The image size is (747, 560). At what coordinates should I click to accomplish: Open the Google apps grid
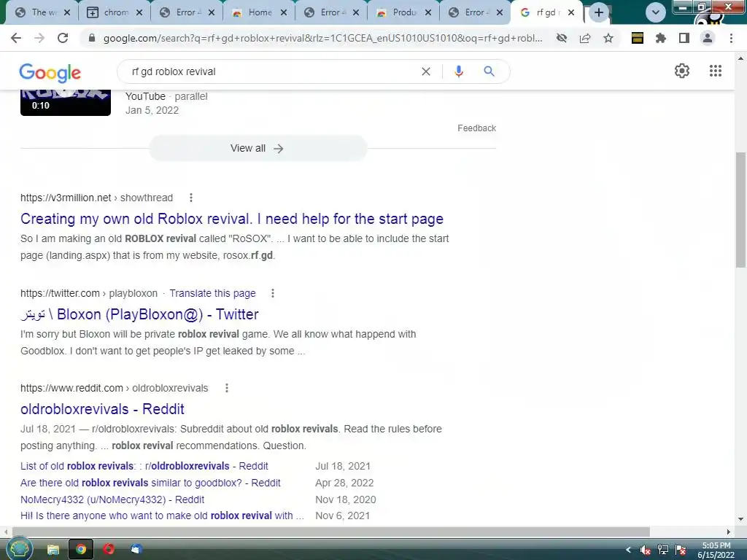coord(716,71)
